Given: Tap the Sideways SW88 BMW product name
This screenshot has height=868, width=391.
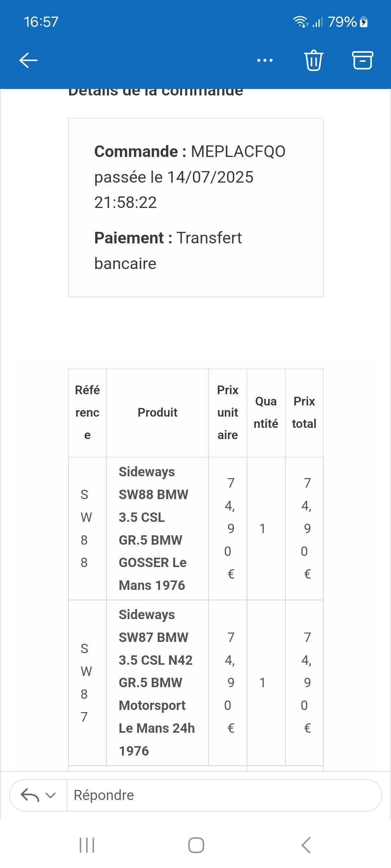Looking at the screenshot, I should point(154,528).
